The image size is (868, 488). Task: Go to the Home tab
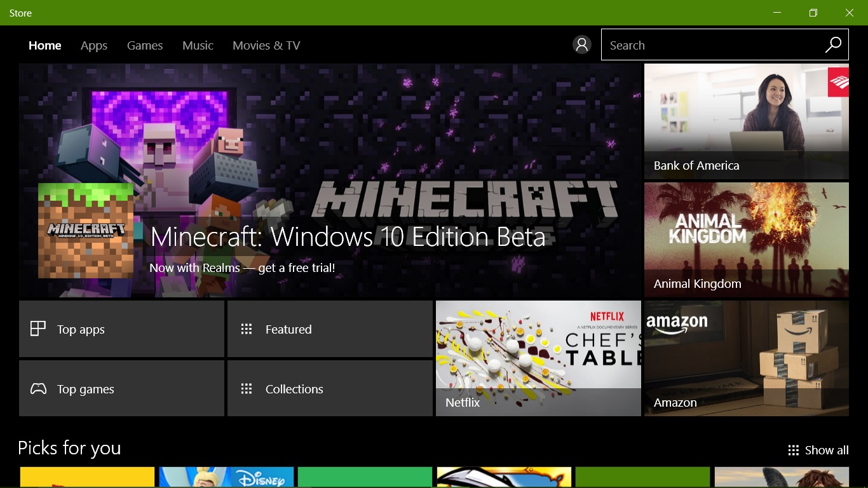45,45
